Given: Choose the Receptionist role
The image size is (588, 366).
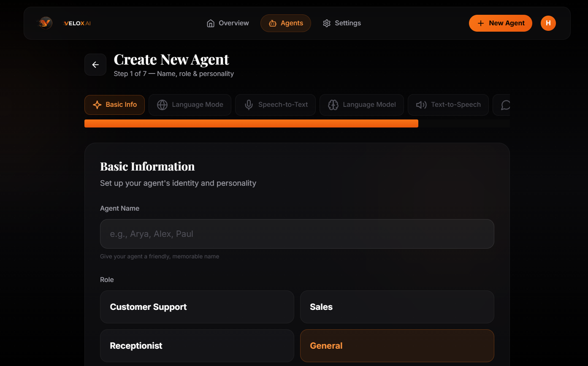Looking at the screenshot, I should [x=197, y=346].
